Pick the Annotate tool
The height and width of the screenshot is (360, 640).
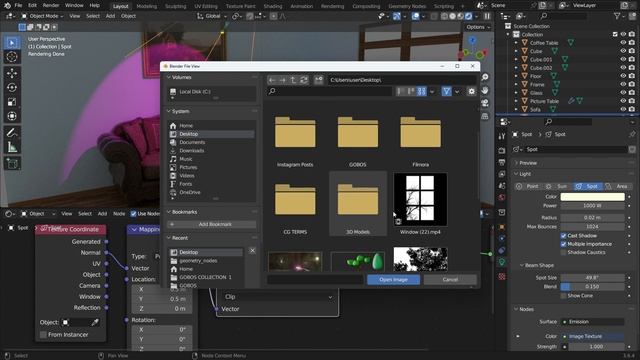(x=12, y=133)
